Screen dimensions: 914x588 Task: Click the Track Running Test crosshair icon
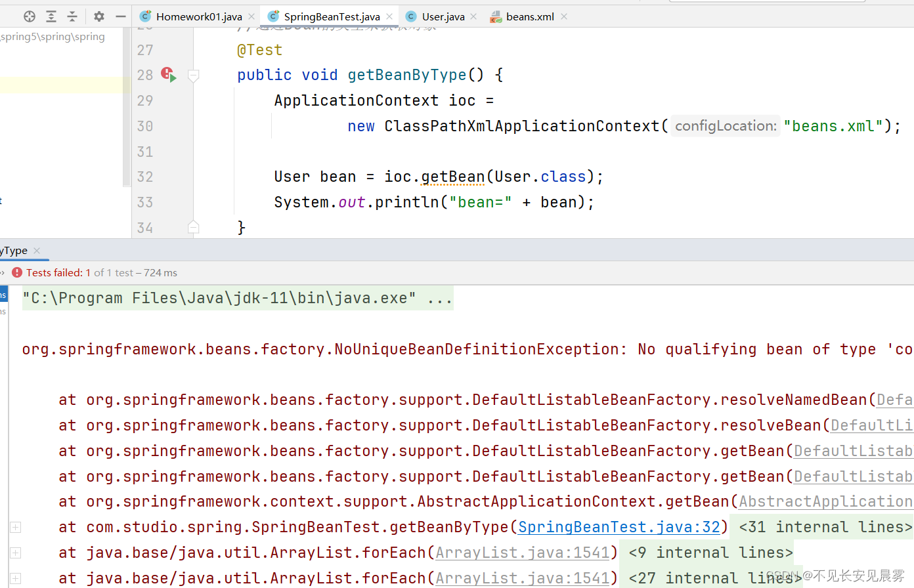[x=29, y=16]
